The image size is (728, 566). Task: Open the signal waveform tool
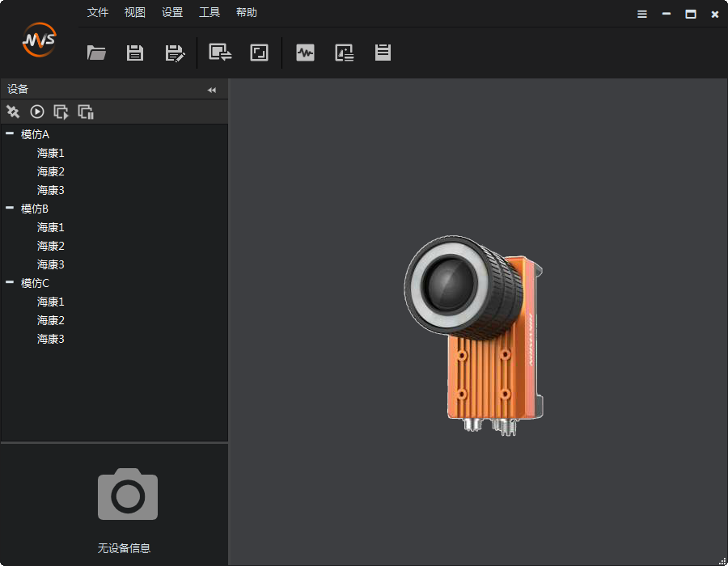click(x=305, y=53)
